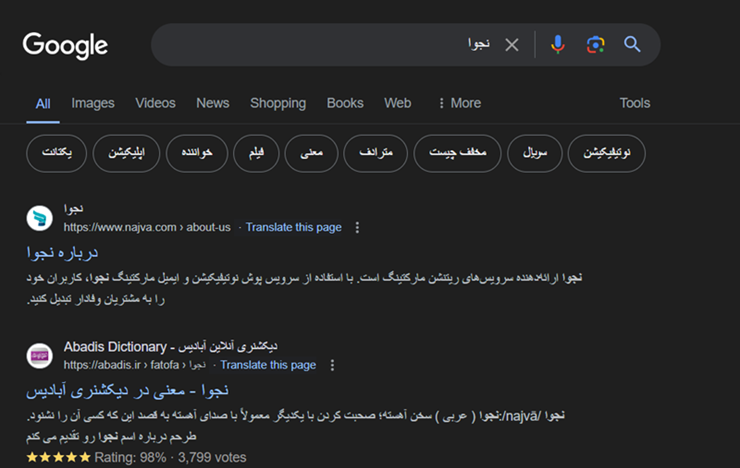
Task: Click the five-star rating icons
Action: pos(59,457)
